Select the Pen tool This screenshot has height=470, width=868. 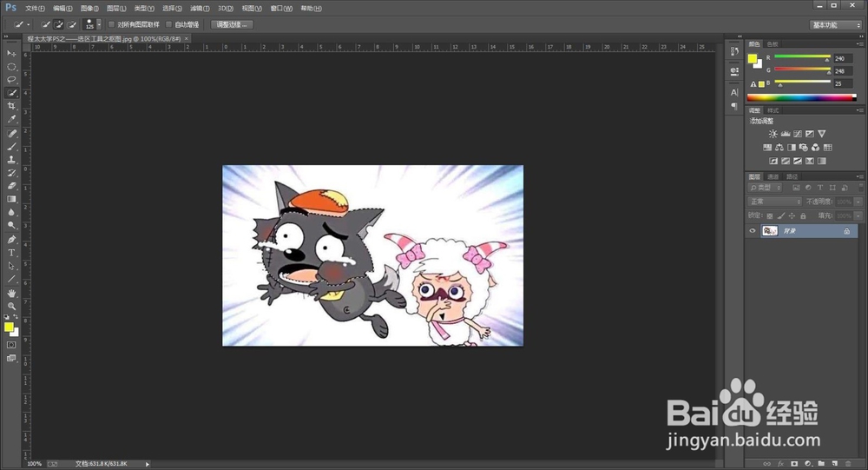(x=11, y=240)
